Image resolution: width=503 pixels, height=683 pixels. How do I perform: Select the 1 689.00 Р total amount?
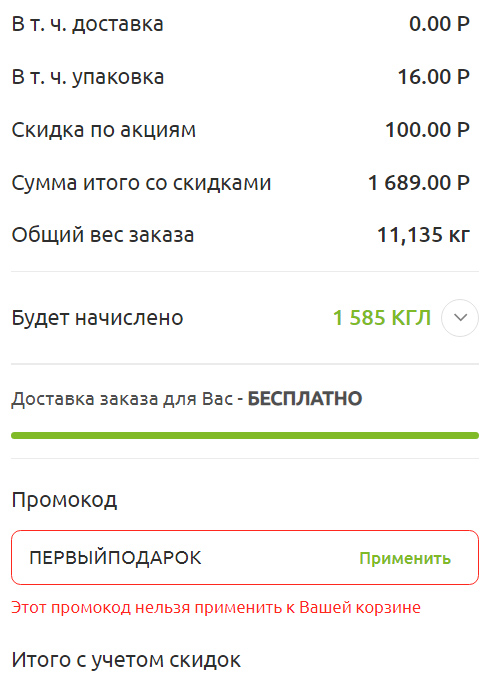coord(419,183)
